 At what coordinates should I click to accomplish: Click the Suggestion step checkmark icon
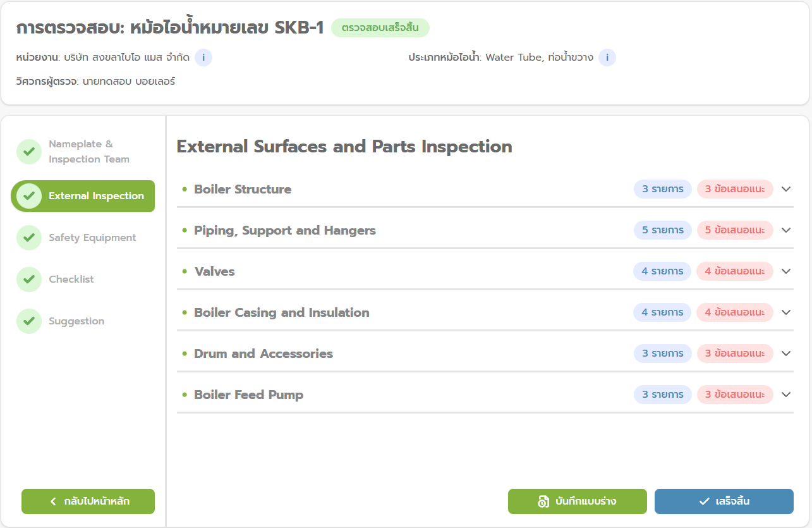(29, 321)
